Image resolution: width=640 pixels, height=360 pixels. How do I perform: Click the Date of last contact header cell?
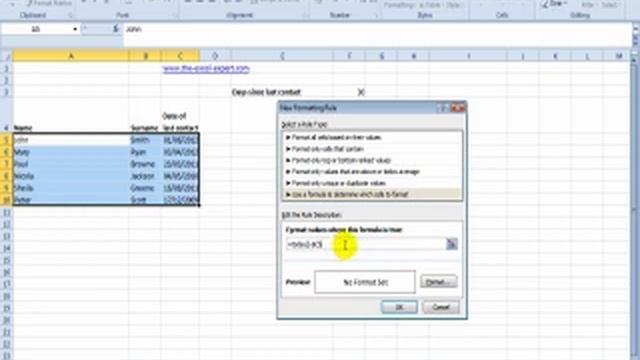click(x=180, y=116)
